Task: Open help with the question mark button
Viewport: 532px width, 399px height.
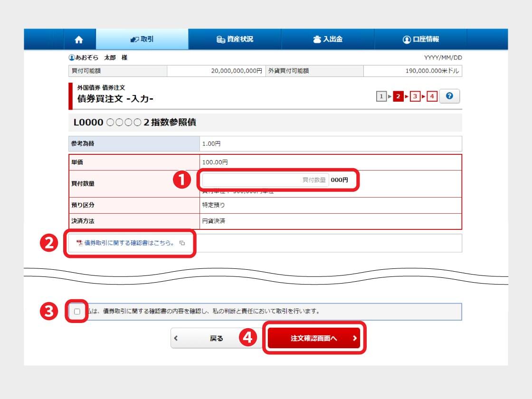Action: click(449, 96)
